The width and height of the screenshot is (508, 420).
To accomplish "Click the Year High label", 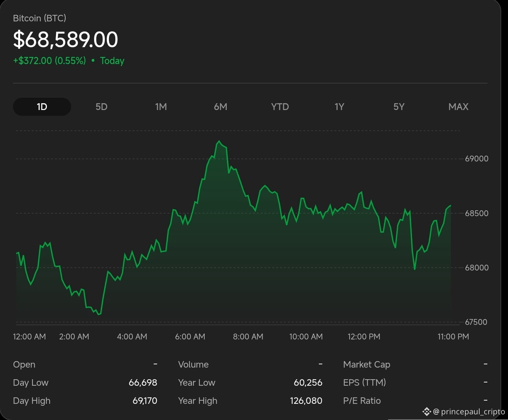I will (x=198, y=401).
